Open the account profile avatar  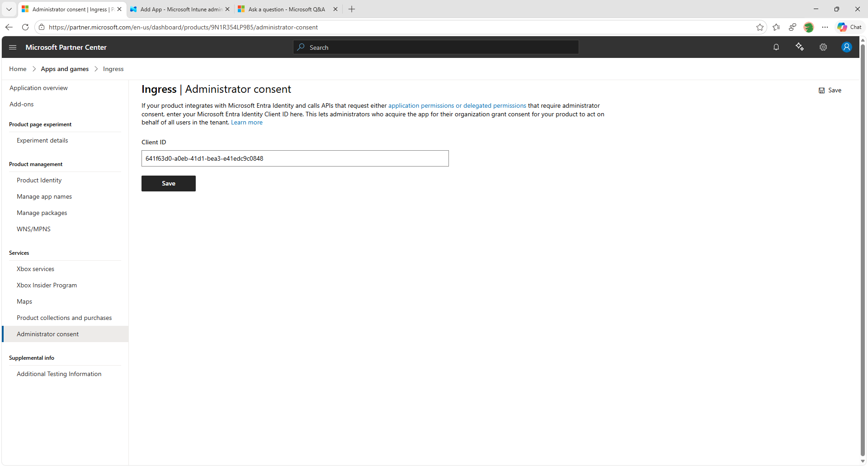847,47
